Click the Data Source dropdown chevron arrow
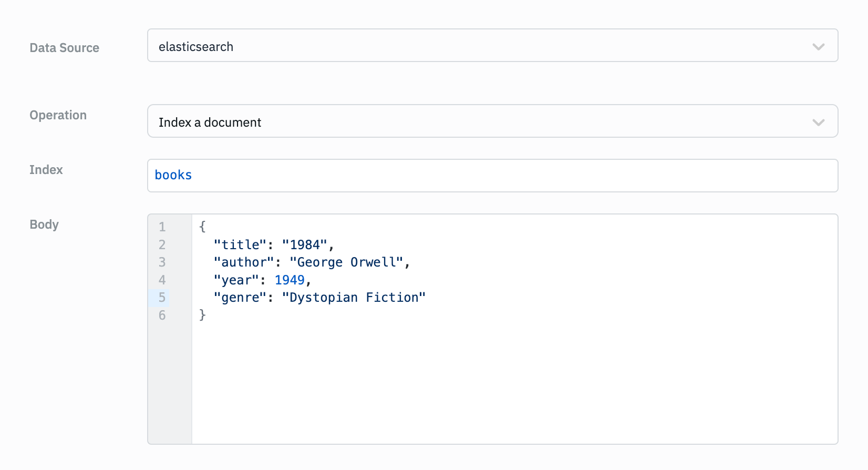This screenshot has height=470, width=868. pos(818,47)
